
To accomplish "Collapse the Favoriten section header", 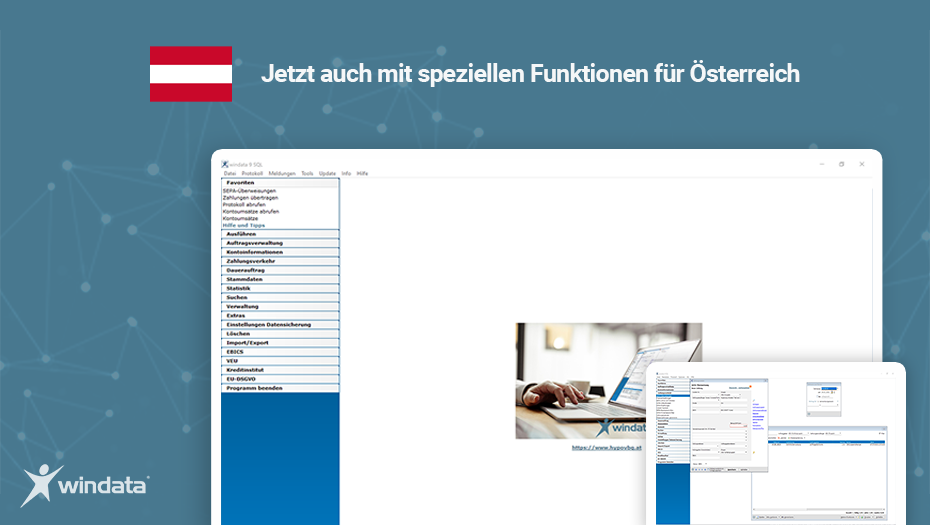I will tap(280, 183).
